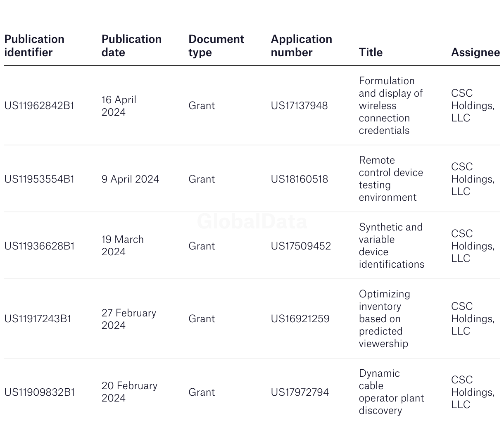
Task: Select publication identifier US11917243B1
Action: (x=38, y=319)
